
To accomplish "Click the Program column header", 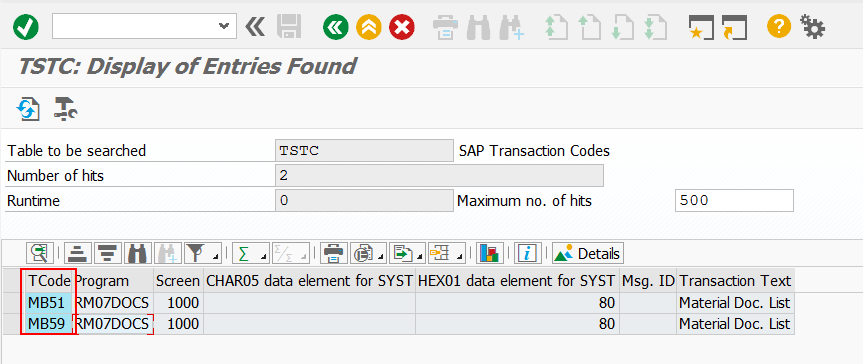I will pyautogui.click(x=113, y=281).
